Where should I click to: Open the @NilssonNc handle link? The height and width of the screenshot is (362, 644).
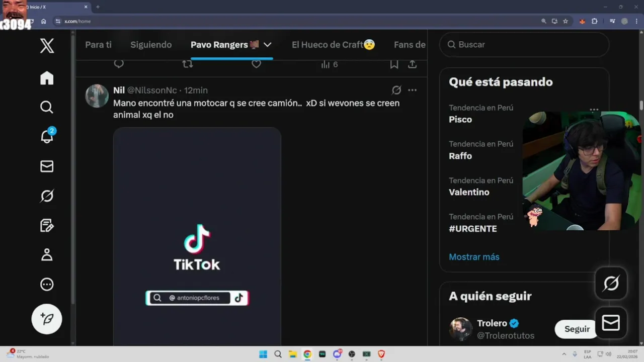pyautogui.click(x=152, y=90)
